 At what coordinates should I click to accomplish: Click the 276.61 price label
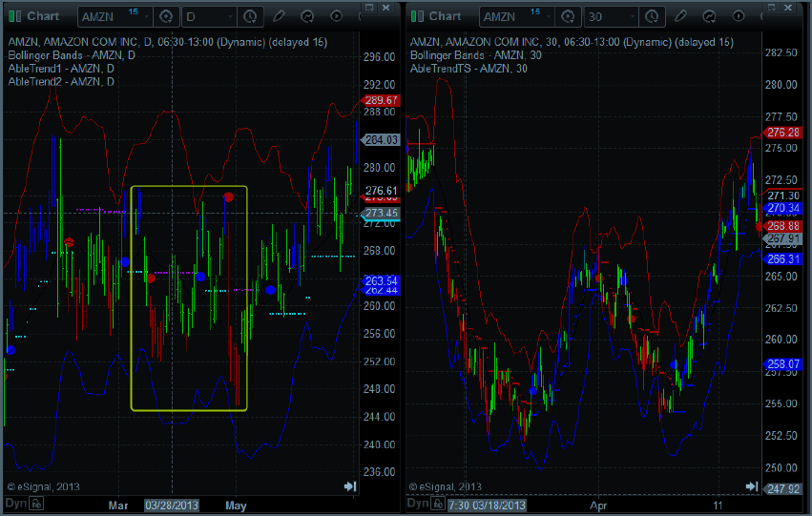pos(381,191)
